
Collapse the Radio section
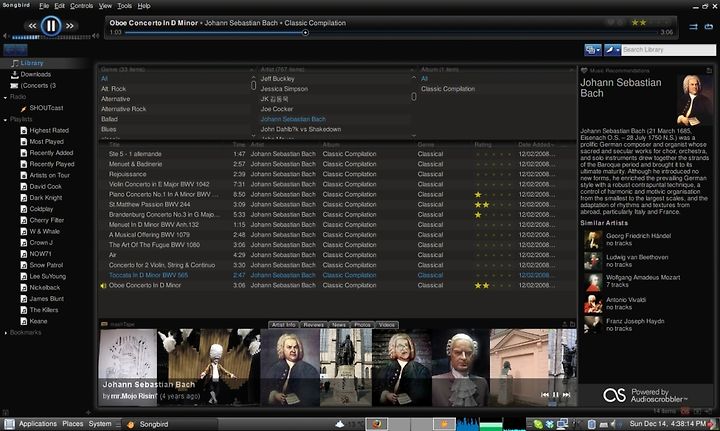5,97
